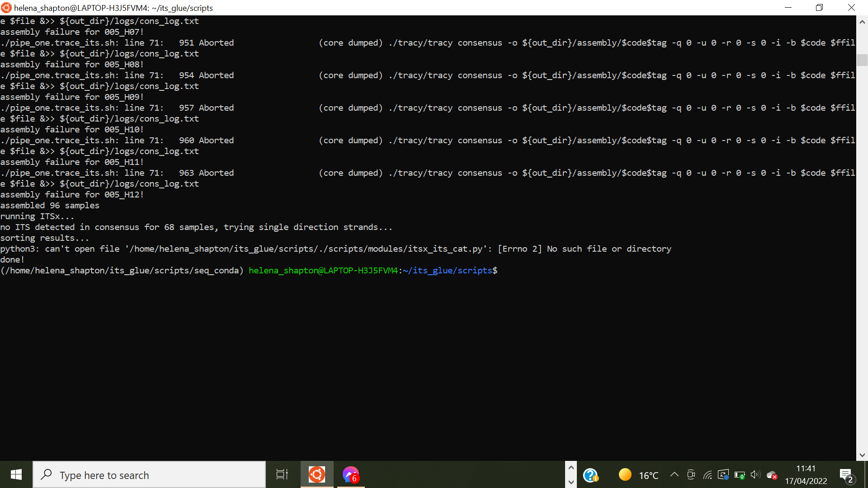
Task: Click the screen rotation tray icon
Action: (x=723, y=474)
